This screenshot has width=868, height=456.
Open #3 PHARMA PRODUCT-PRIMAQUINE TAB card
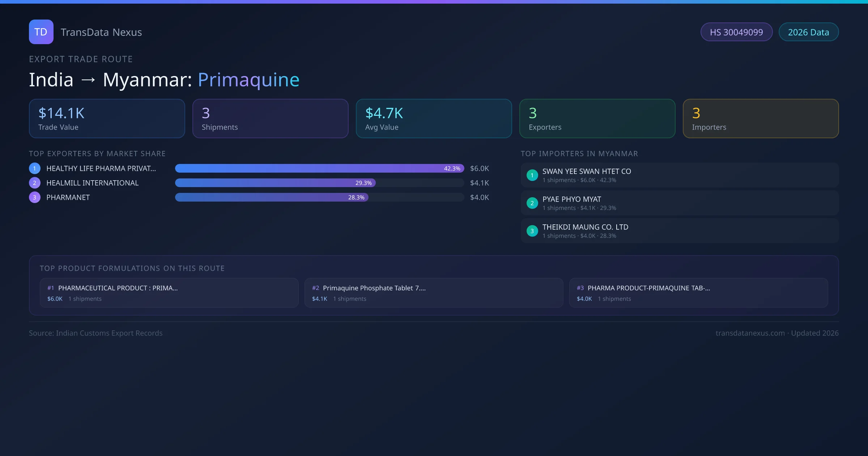click(x=698, y=293)
